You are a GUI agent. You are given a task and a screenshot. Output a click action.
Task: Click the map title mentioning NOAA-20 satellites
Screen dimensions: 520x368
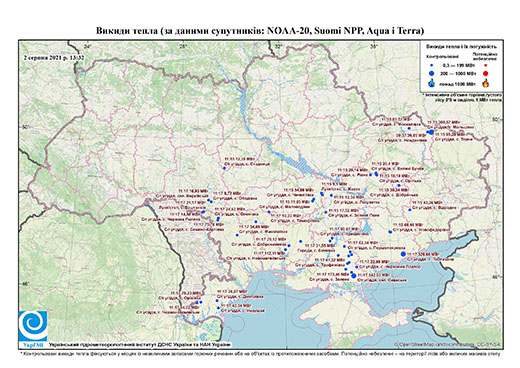(x=260, y=31)
